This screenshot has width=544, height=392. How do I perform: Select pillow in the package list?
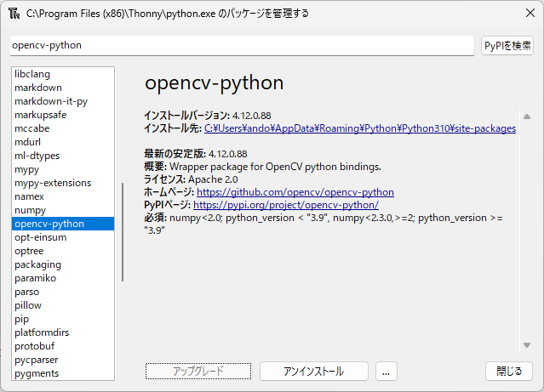[28, 305]
